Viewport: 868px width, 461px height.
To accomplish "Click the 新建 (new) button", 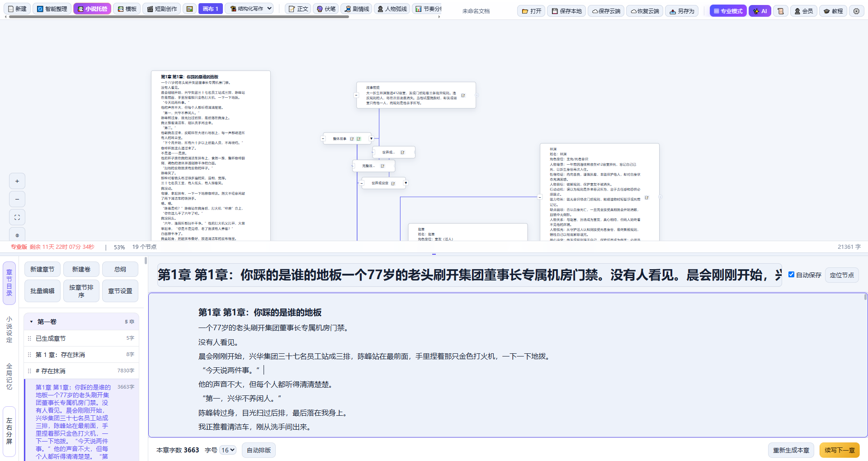I will (x=18, y=9).
